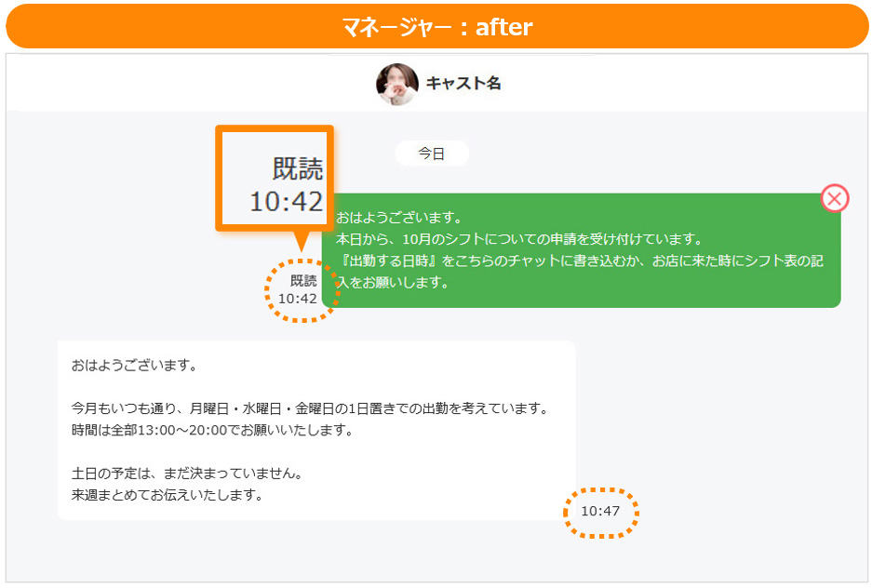Click the small 既読 read status label
The width and height of the screenshot is (872, 588).
click(x=303, y=280)
